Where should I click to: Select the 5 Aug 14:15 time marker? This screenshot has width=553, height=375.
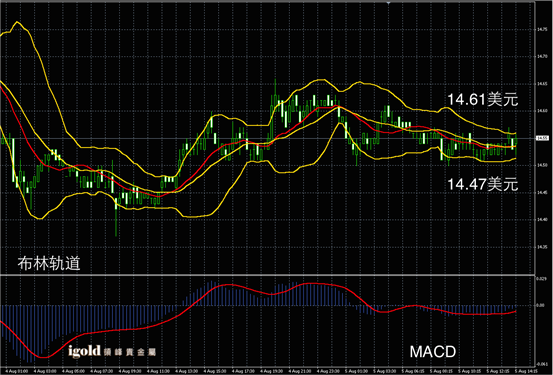coord(527,371)
